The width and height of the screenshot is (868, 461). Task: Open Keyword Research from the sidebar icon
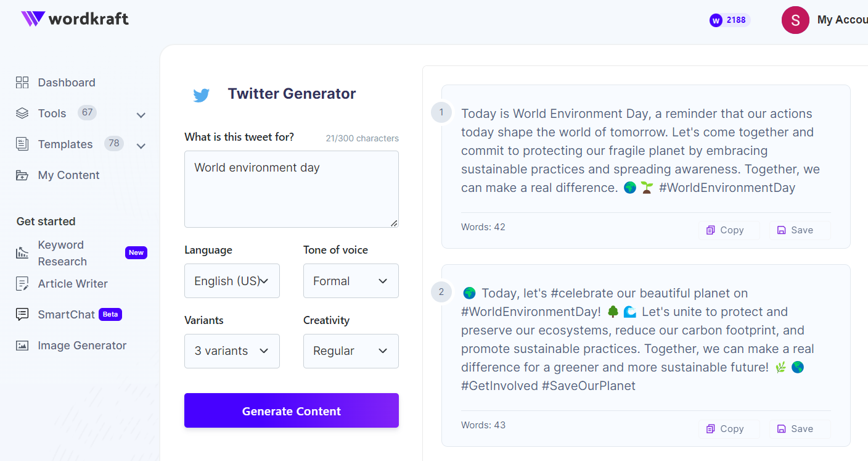(x=22, y=252)
